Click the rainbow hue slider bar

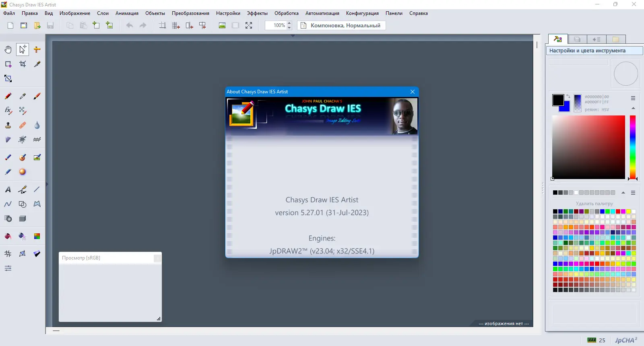coord(633,147)
